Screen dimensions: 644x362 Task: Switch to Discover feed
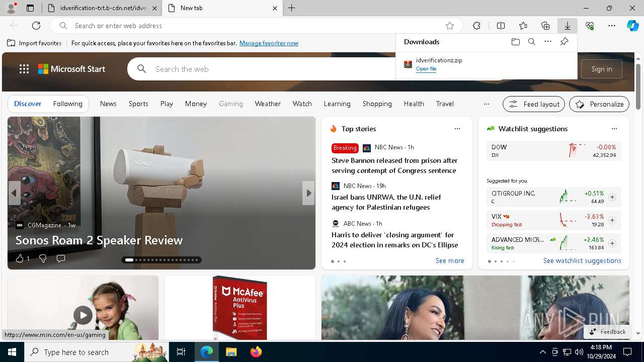pyautogui.click(x=28, y=104)
